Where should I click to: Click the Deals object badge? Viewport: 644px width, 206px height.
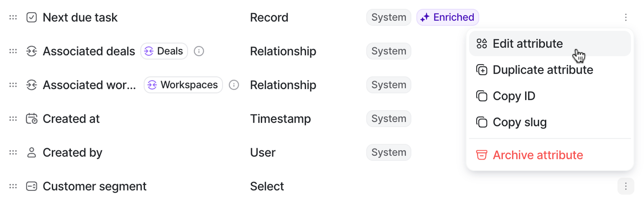pyautogui.click(x=164, y=51)
